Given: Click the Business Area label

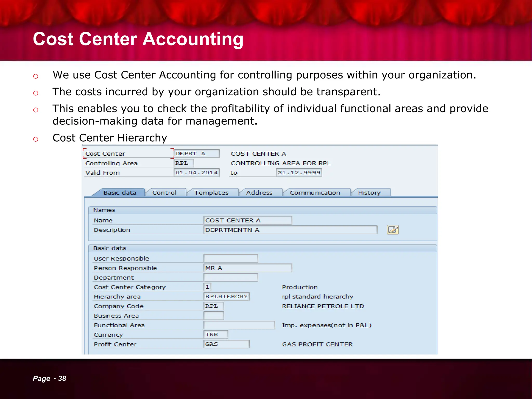Looking at the screenshot, I should click(x=116, y=316).
